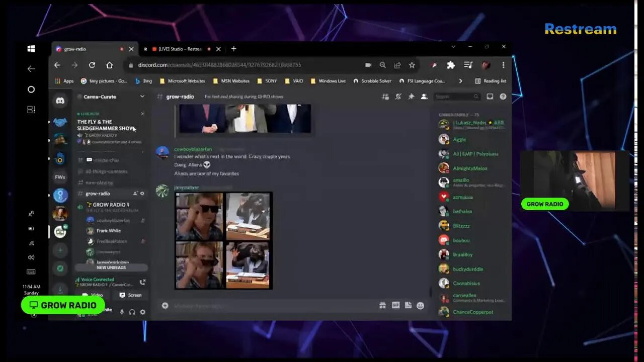Open Explore Public Servers compass icon
Image resolution: width=644 pixels, height=362 pixels.
pos(60,268)
